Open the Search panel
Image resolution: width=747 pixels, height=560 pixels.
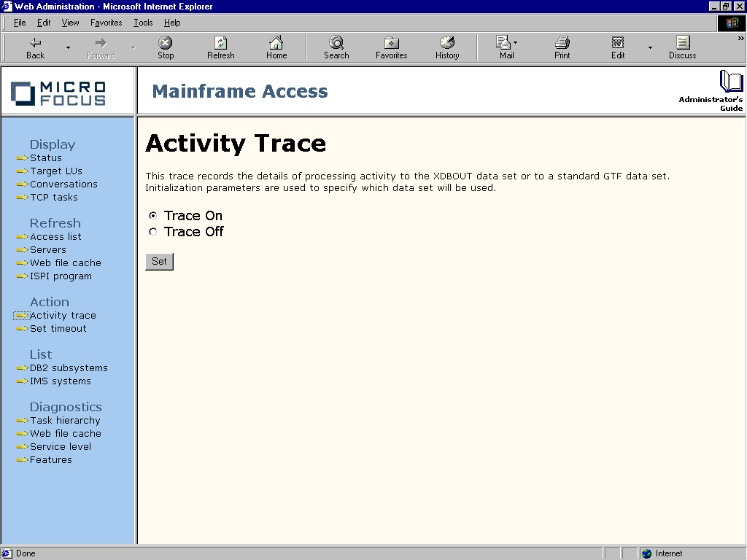pyautogui.click(x=336, y=47)
